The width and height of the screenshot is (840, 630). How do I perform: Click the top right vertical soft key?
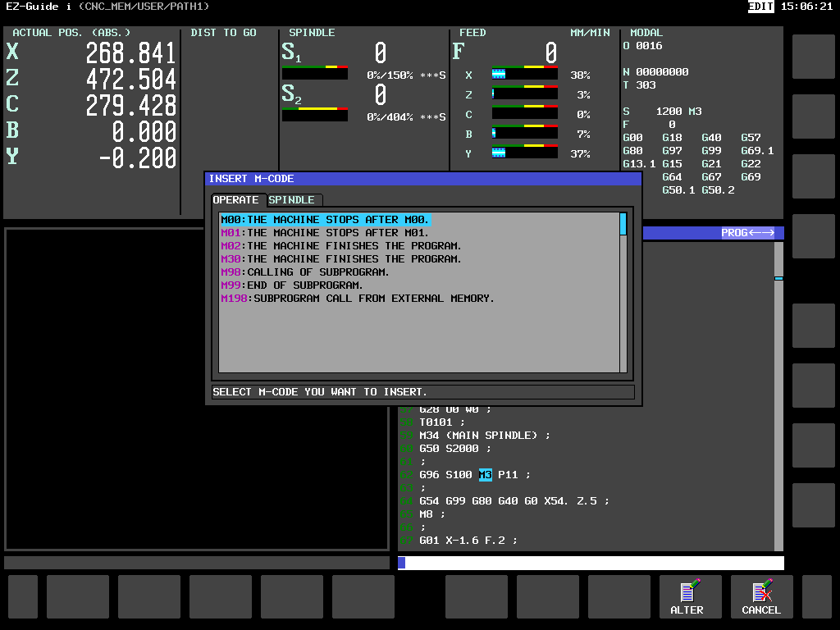click(813, 57)
